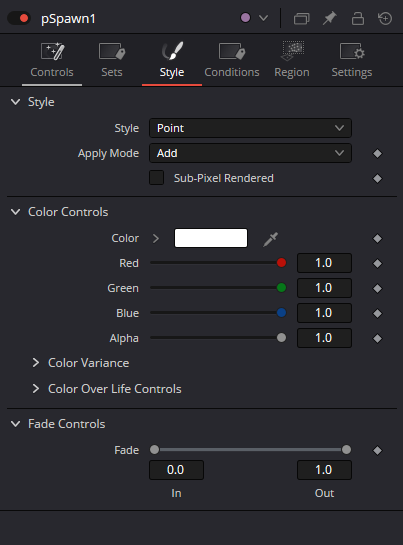
Task: Click the Fade slider left handle
Action: pos(154,450)
